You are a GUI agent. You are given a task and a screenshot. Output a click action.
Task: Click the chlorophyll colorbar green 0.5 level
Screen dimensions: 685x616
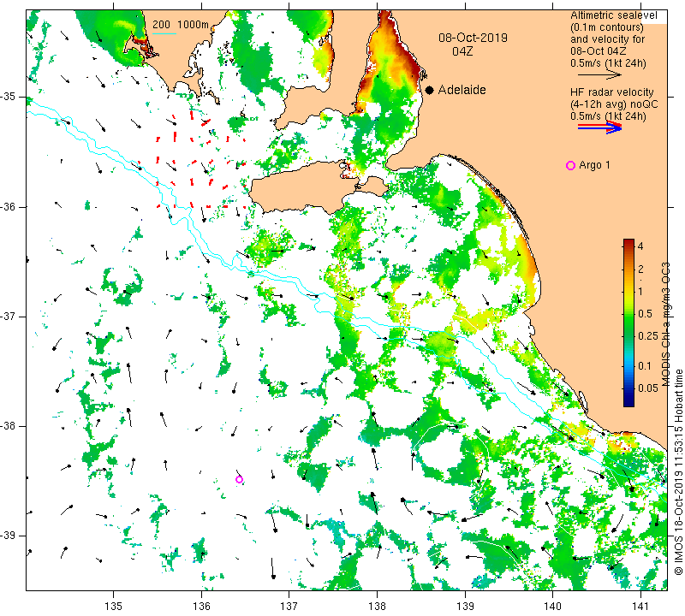pos(628,314)
